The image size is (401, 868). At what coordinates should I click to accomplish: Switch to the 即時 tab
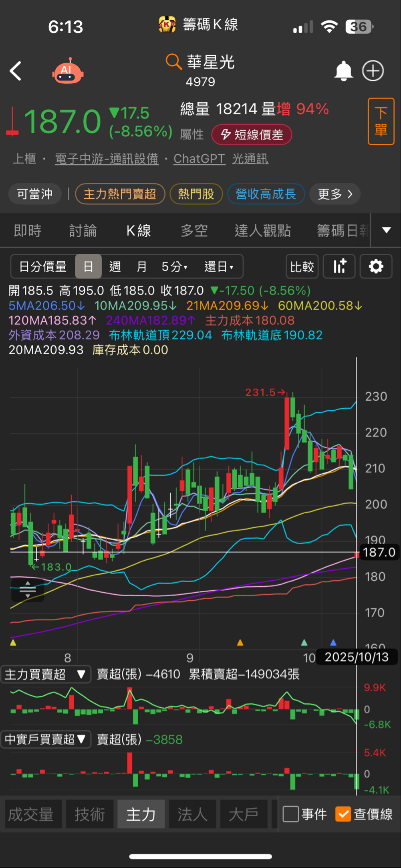coord(28,231)
